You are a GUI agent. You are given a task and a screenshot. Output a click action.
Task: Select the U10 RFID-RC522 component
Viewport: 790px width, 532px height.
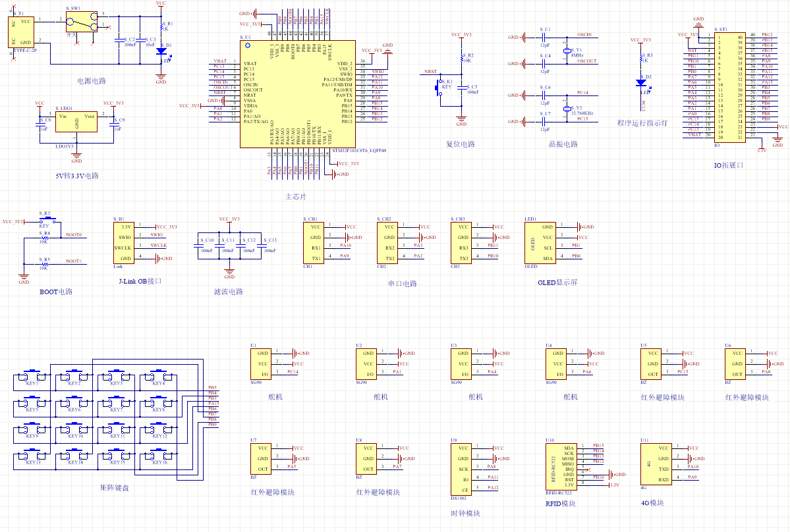tap(561, 467)
